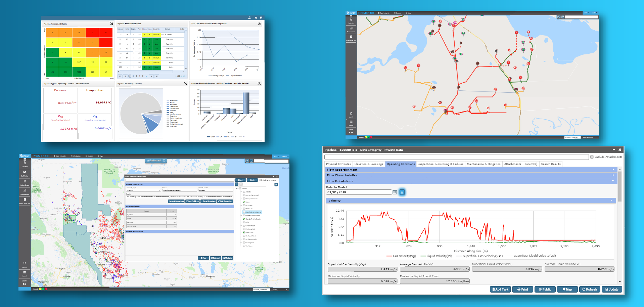
Task: Click Print button in Pipeline dialog
Action: [x=523, y=290]
